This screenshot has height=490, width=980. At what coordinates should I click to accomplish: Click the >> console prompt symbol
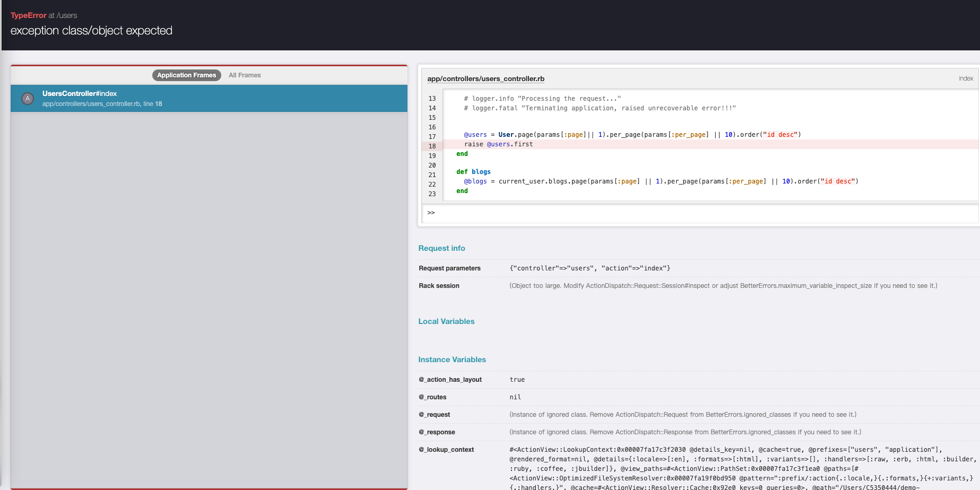click(431, 213)
